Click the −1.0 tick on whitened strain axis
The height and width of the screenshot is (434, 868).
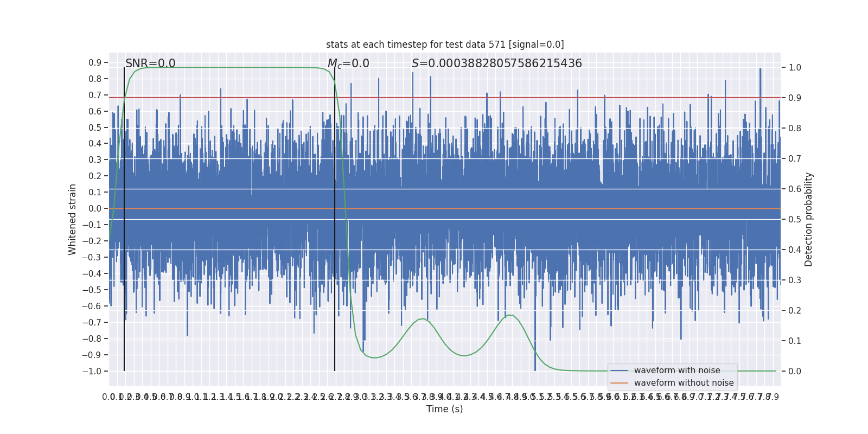[92, 371]
